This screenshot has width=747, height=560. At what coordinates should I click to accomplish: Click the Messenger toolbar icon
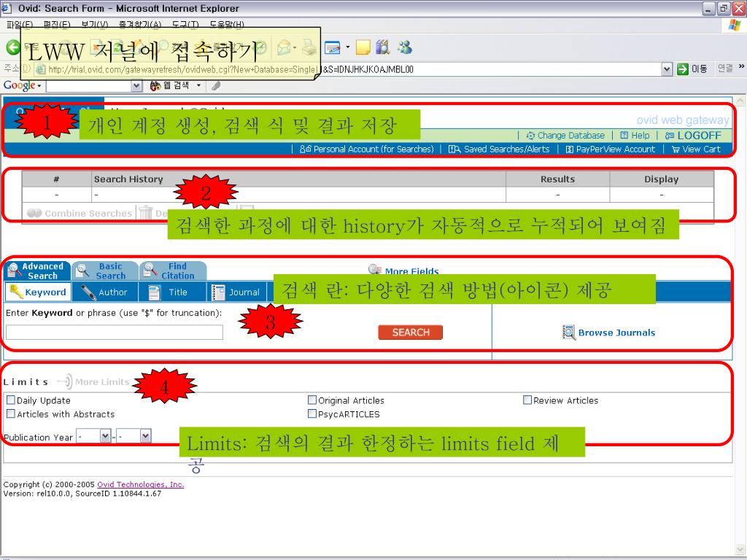click(406, 47)
